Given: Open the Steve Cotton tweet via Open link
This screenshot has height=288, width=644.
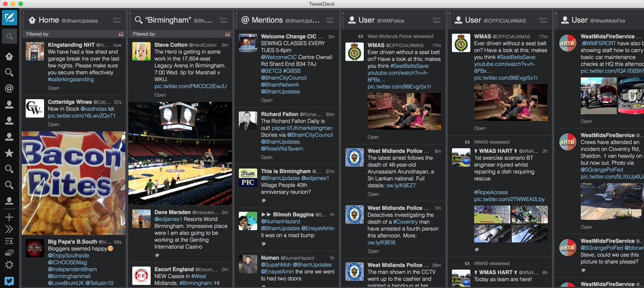Looking at the screenshot, I should 160,95.
